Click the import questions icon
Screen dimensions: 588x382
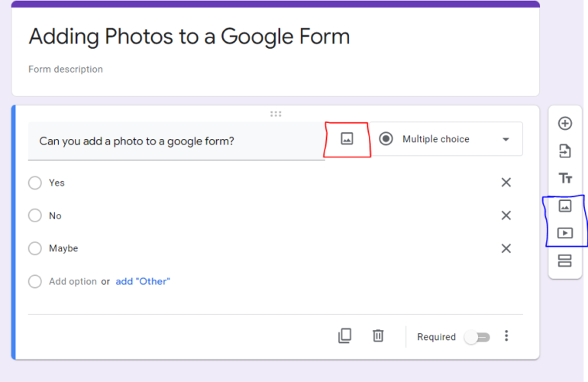pyautogui.click(x=565, y=151)
